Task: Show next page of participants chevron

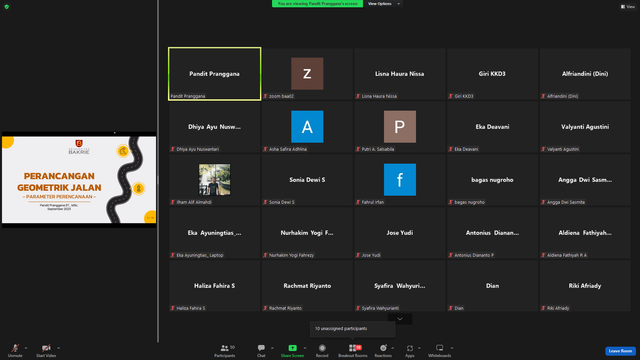Action: click(x=400, y=319)
